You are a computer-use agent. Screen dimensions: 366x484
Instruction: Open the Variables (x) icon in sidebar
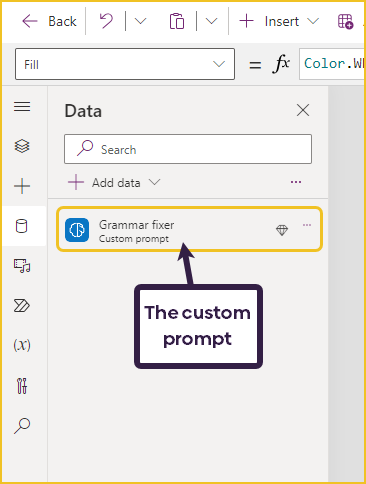point(22,345)
